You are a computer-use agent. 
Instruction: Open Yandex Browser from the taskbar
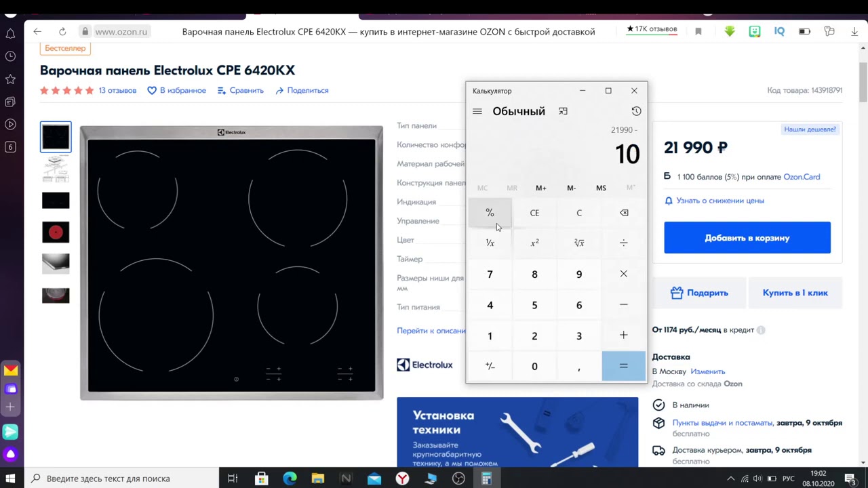(403, 479)
